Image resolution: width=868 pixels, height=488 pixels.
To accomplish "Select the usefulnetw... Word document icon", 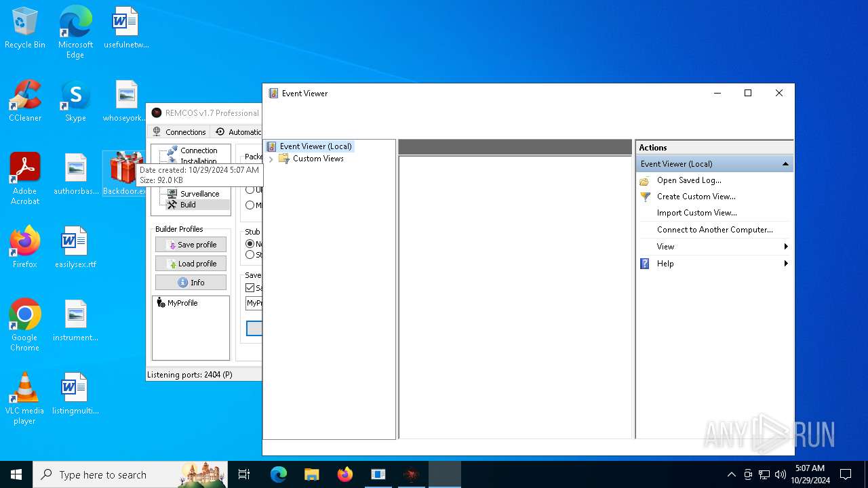I will coord(126,28).
